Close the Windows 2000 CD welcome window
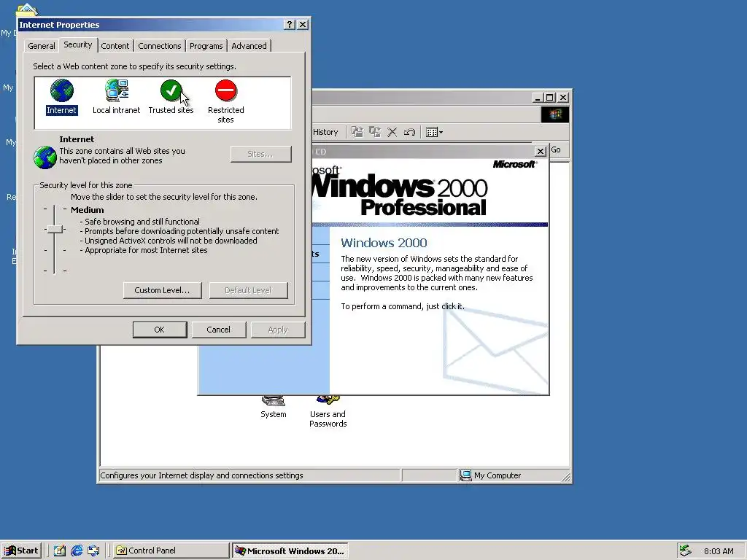 point(541,152)
